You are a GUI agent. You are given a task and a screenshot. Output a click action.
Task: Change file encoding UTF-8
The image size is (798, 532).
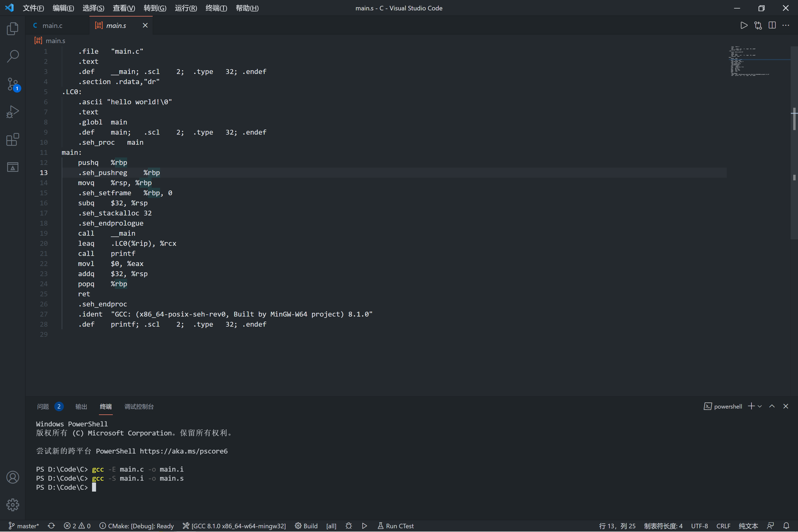pyautogui.click(x=700, y=526)
